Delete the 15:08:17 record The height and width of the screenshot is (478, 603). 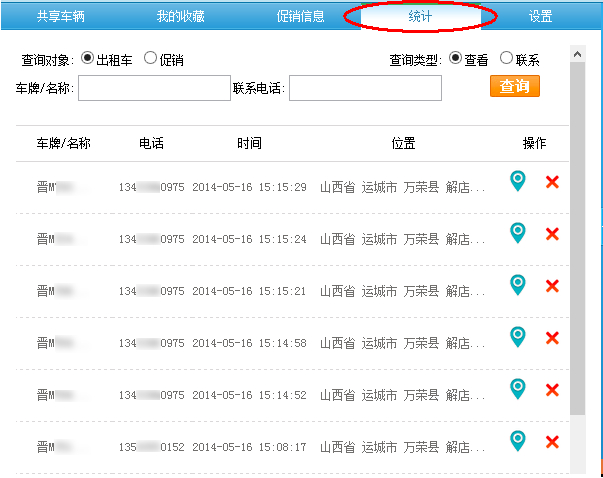[x=552, y=441]
